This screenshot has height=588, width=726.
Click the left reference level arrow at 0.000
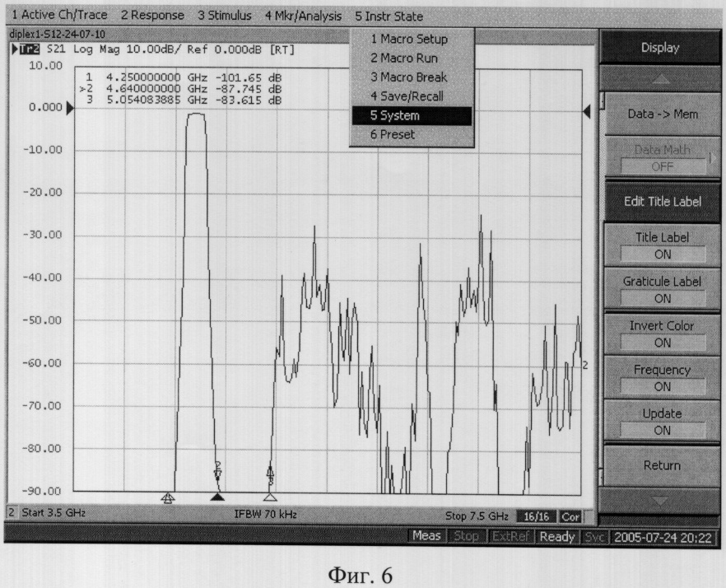tap(70, 108)
